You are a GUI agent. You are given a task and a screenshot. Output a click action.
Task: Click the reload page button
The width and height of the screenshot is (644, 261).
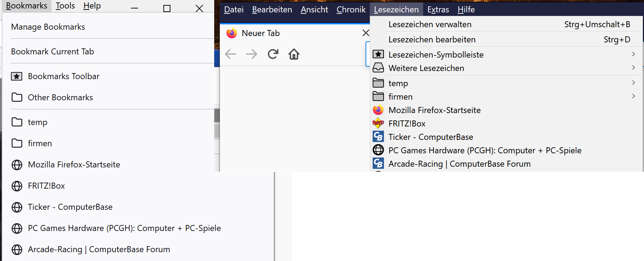click(273, 54)
